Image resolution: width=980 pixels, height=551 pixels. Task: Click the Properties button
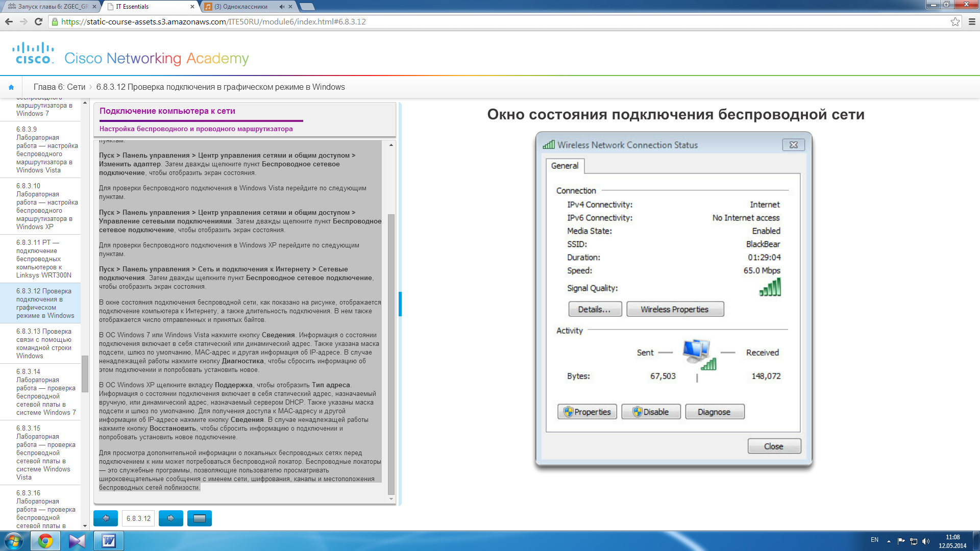(x=587, y=412)
